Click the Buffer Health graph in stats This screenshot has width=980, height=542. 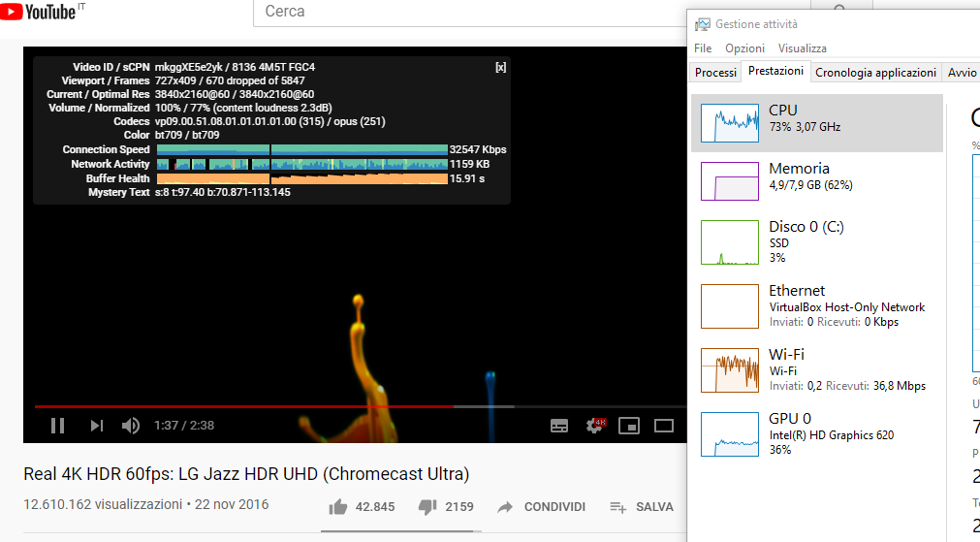coord(301,178)
